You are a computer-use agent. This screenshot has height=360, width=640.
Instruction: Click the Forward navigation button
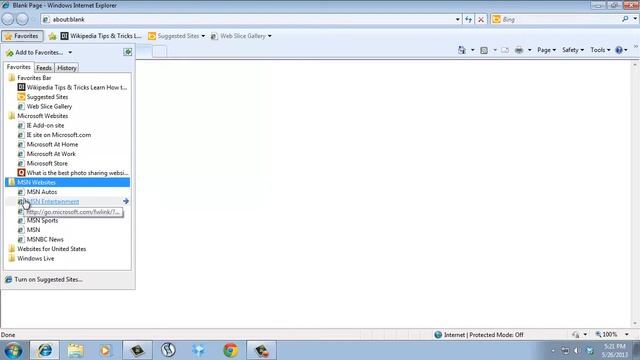coord(22,19)
